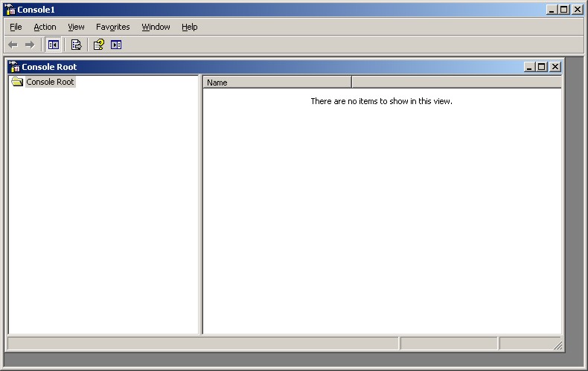Screen dimensions: 588x371
Task: Click the Console1 title bar system icon
Action: [10, 10]
